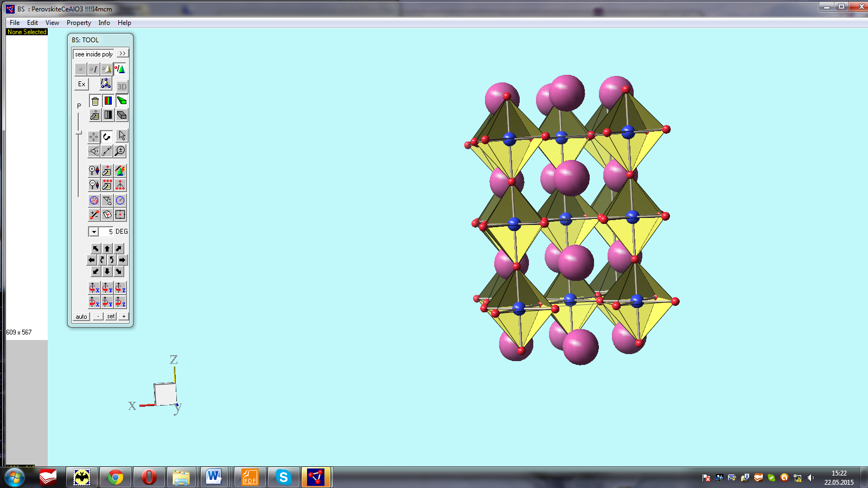The image size is (868, 488).
Task: Click the trash can delete icon
Action: (x=95, y=101)
